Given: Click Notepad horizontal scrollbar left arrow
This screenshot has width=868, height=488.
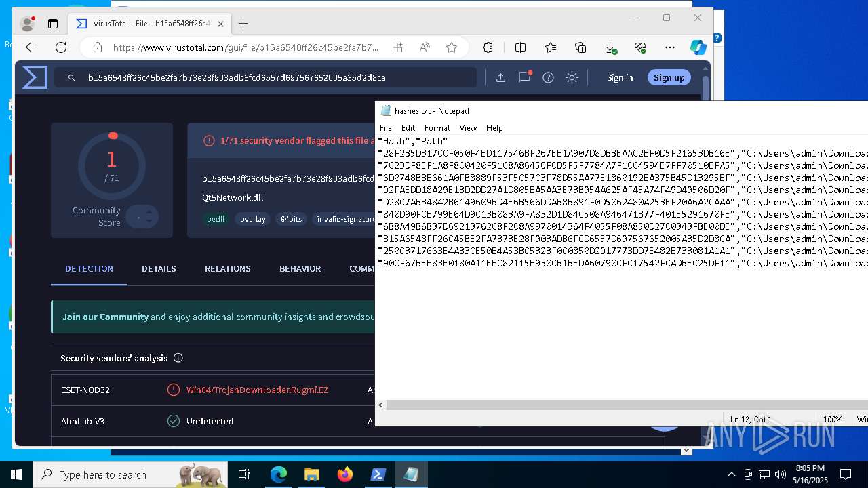Looking at the screenshot, I should pos(381,405).
